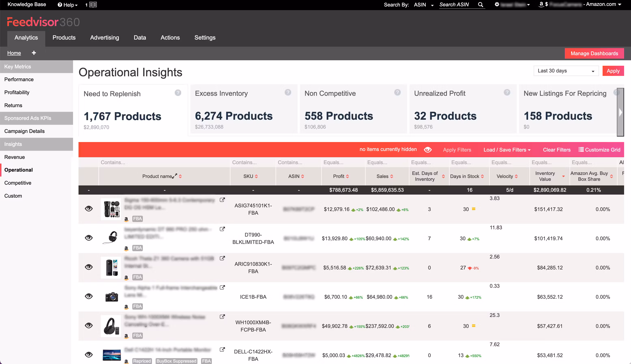Open external link for ICE1B-FBA product
Screen dimensions: 631x364
click(222, 288)
